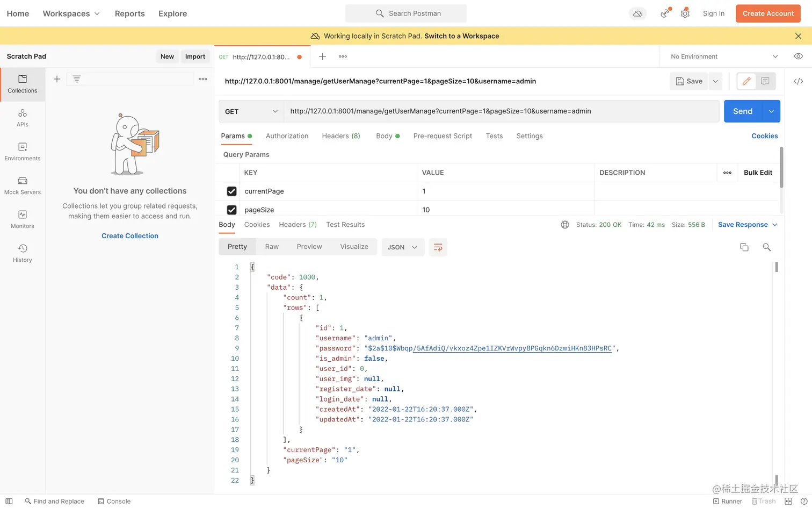Open the History sidebar panel
Screen dimensions: 812x508
pos(23,253)
